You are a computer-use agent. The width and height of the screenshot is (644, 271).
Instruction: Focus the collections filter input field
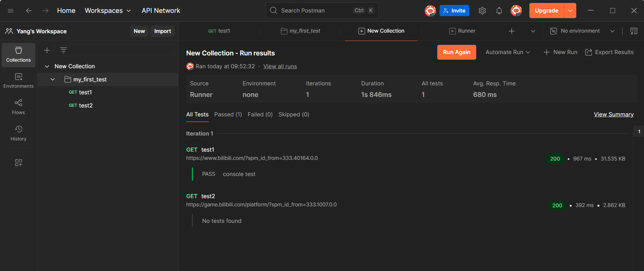click(115, 50)
